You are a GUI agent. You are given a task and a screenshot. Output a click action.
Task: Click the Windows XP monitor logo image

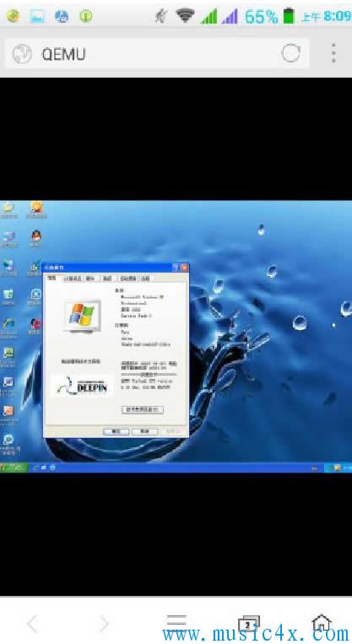click(x=82, y=317)
